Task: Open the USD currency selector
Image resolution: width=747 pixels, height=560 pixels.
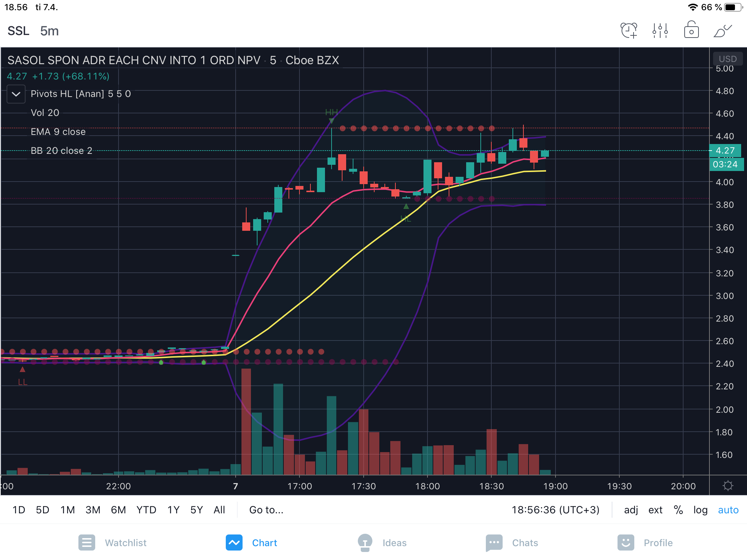Action: click(x=728, y=59)
